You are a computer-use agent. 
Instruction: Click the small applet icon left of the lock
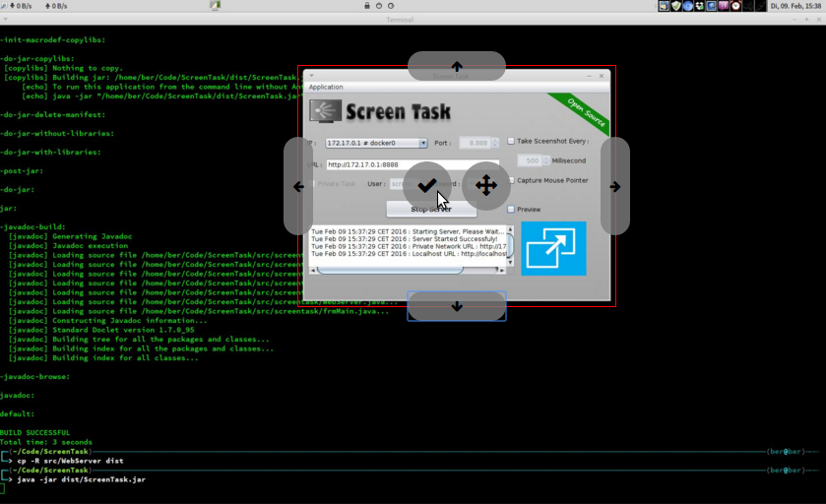[215, 6]
